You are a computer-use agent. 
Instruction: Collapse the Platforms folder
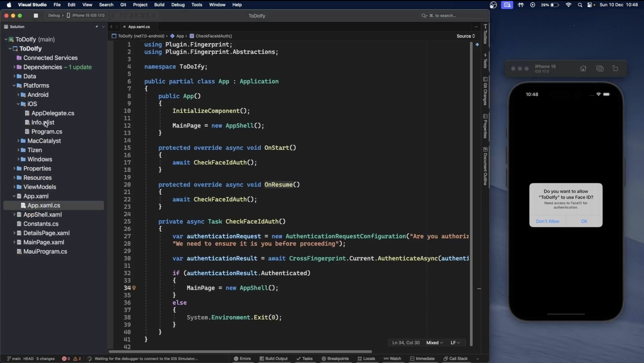point(14,85)
